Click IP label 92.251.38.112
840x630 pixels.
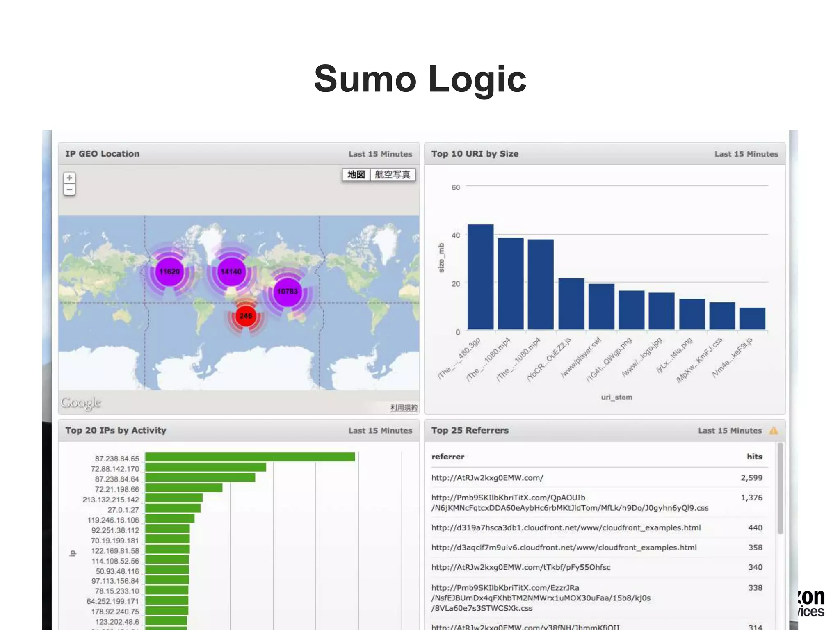point(115,530)
